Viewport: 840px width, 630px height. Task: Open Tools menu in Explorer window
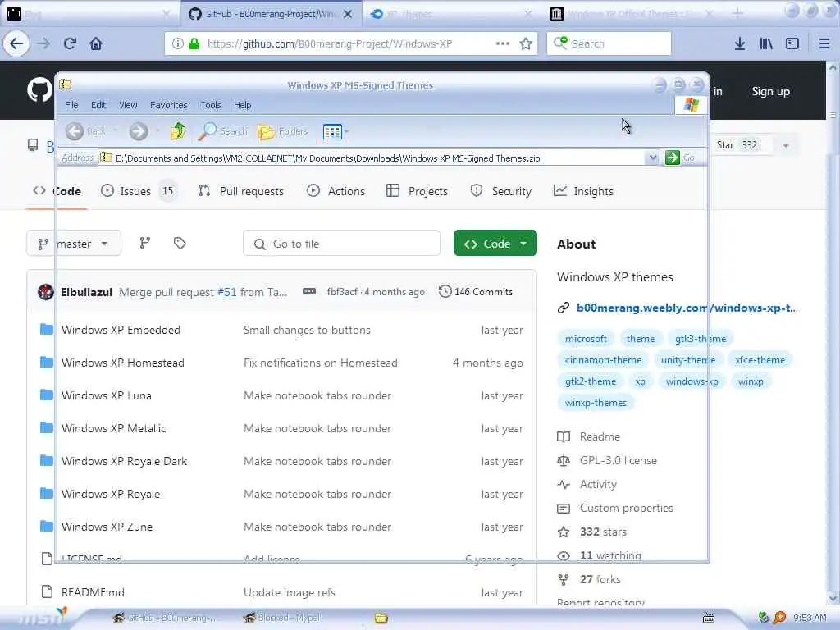(x=211, y=105)
